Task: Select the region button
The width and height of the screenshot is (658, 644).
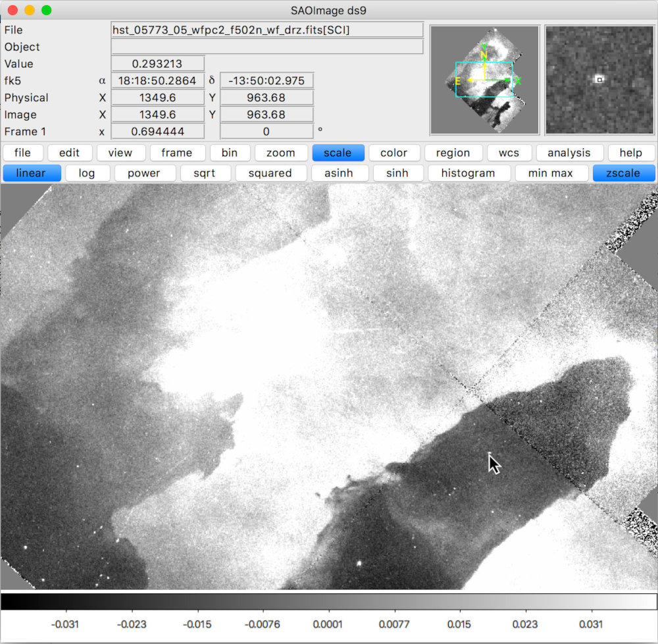Action: click(x=453, y=152)
